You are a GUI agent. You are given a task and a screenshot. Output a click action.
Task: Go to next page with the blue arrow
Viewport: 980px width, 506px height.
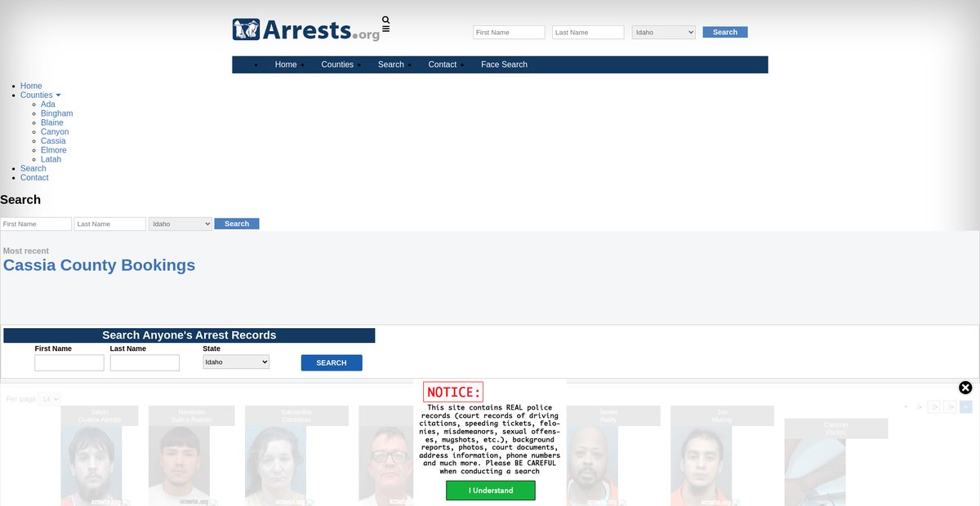(966, 406)
